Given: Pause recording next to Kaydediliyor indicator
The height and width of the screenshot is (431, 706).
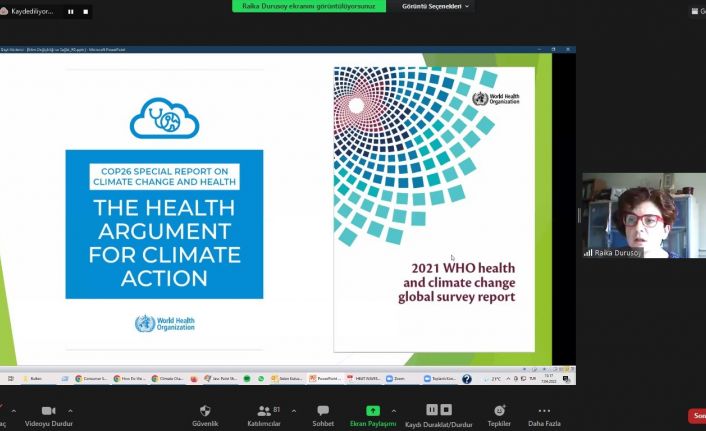Looking at the screenshot, I should point(71,12).
